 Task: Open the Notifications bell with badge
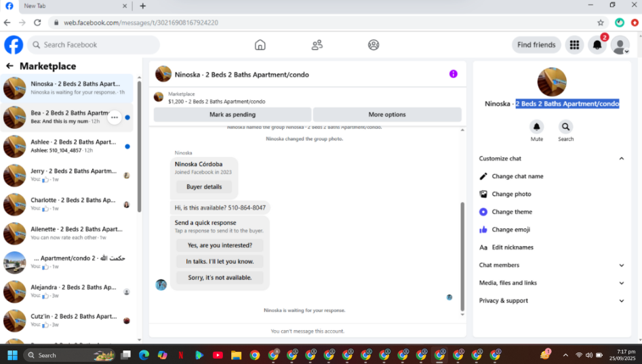(597, 45)
